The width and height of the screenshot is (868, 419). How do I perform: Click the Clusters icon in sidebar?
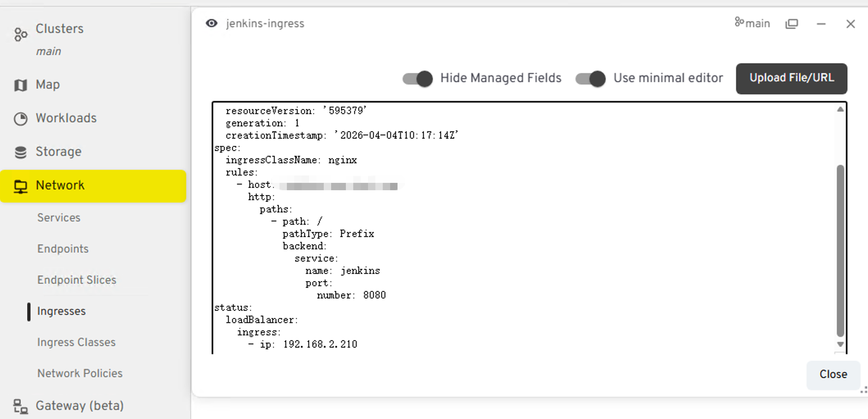pos(20,34)
